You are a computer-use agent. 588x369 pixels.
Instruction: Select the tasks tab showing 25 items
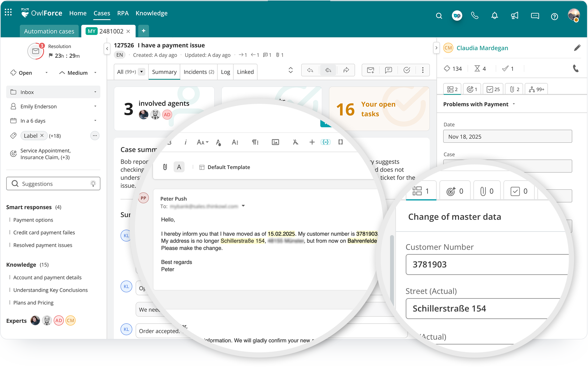tap(493, 88)
